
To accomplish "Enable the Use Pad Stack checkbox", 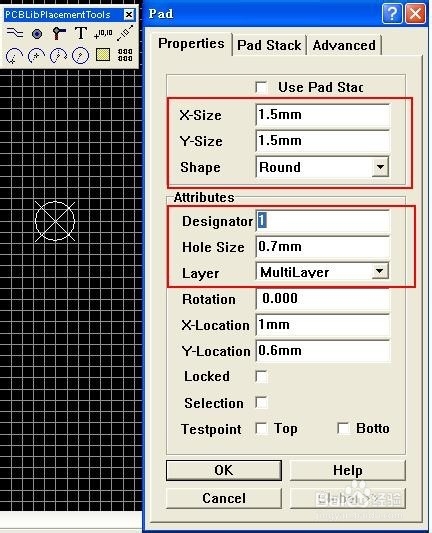I will pyautogui.click(x=261, y=87).
